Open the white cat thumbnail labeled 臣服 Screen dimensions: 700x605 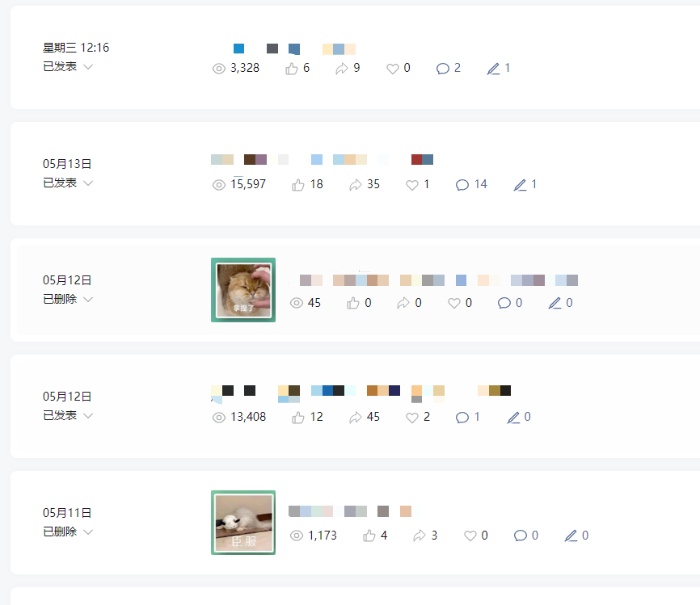pyautogui.click(x=243, y=523)
